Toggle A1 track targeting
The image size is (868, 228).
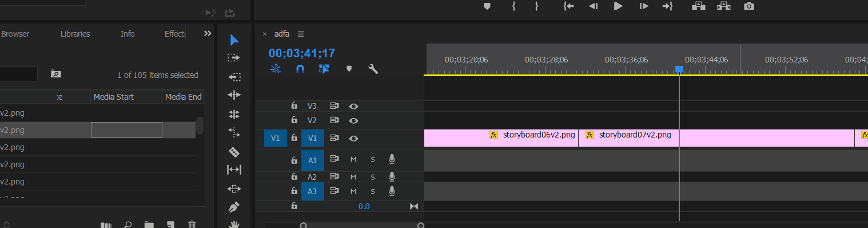coord(312,160)
